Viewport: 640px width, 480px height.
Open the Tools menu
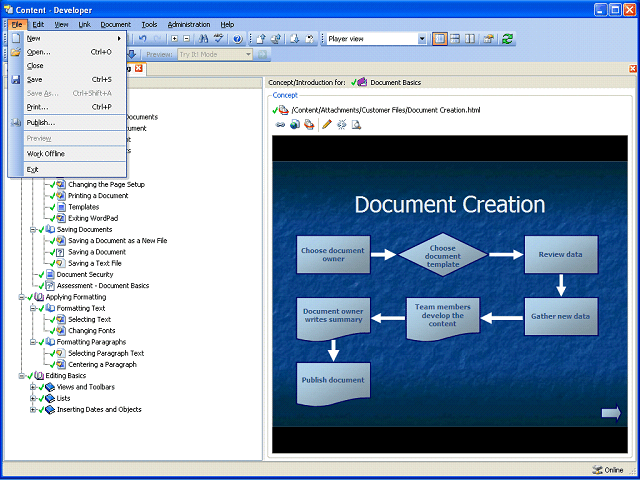click(x=149, y=24)
